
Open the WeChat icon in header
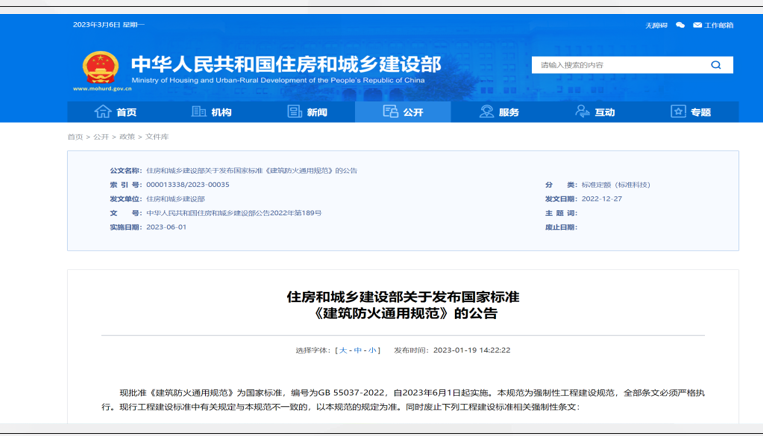[x=680, y=25]
